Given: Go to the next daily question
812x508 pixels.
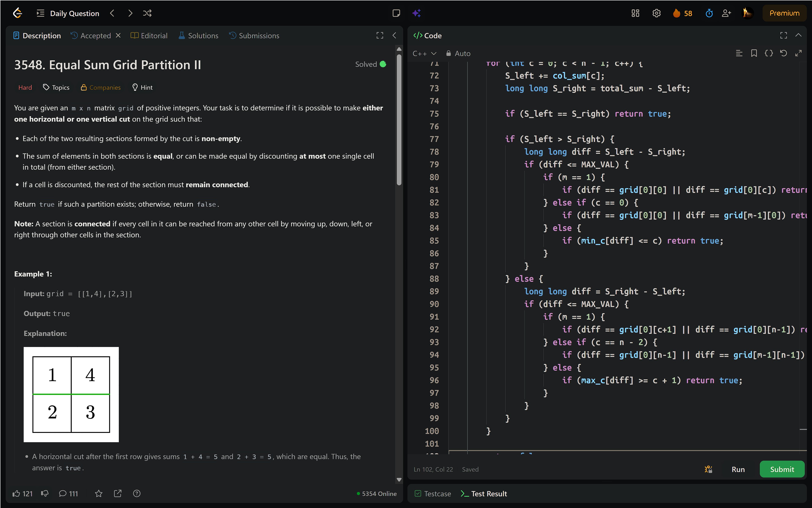Looking at the screenshot, I should coord(130,13).
